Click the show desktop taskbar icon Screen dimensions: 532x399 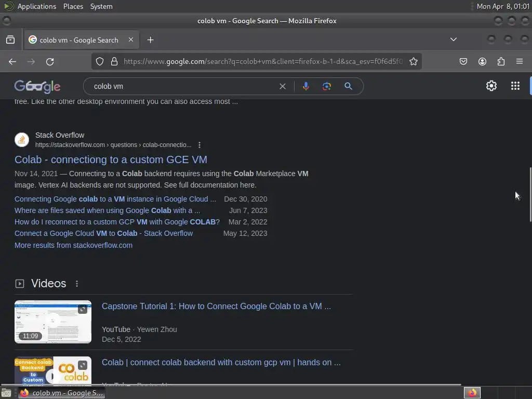pyautogui.click(x=6, y=393)
